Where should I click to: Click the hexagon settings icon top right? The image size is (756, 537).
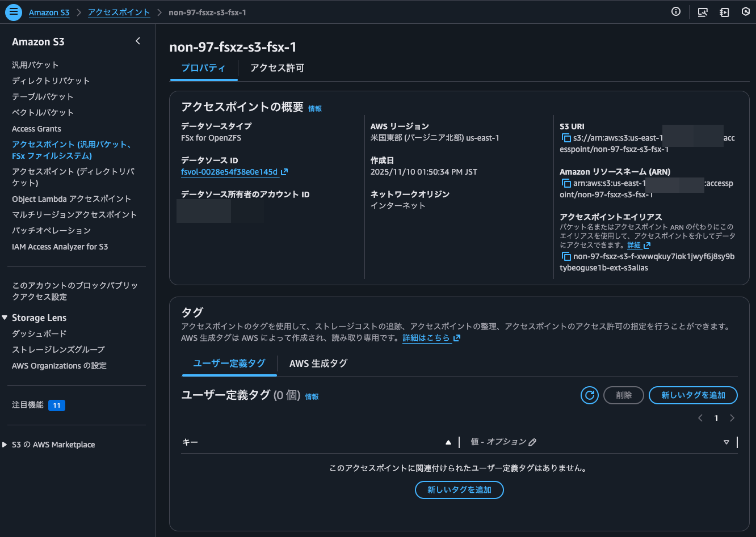point(745,12)
